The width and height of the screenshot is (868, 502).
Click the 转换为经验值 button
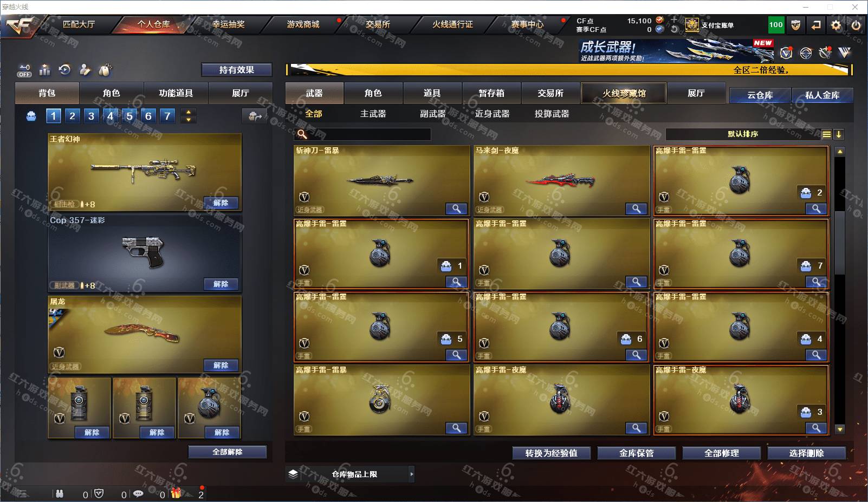[x=551, y=453]
